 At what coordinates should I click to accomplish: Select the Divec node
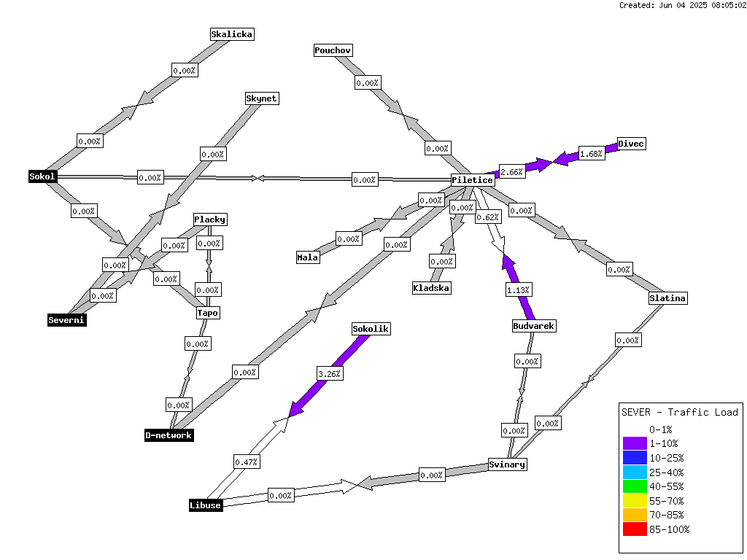[631, 144]
